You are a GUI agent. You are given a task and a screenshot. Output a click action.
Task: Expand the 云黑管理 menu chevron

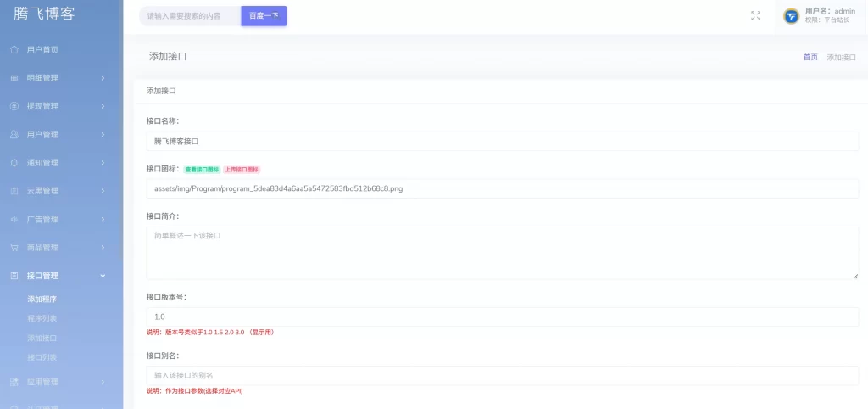pyautogui.click(x=103, y=191)
